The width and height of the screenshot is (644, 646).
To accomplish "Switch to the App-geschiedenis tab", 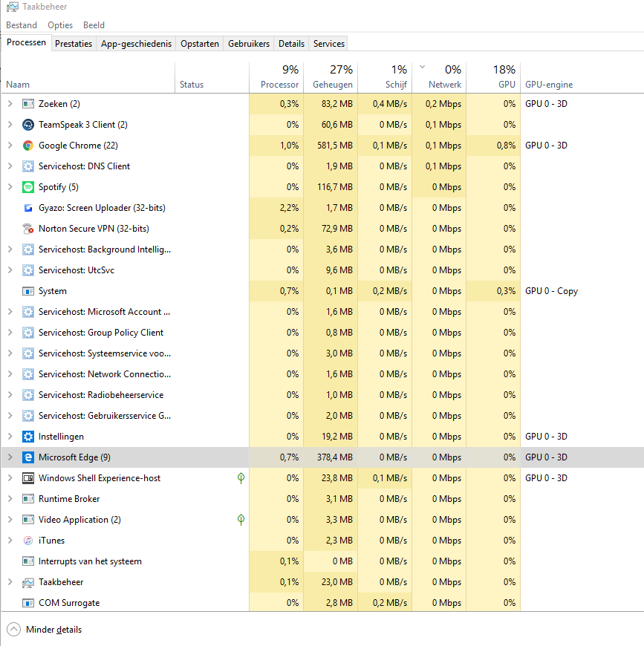I will (137, 44).
